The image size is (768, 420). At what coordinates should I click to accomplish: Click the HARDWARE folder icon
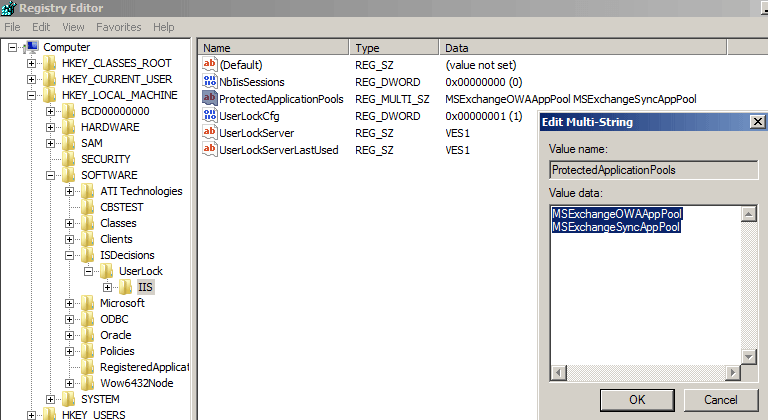click(x=69, y=127)
